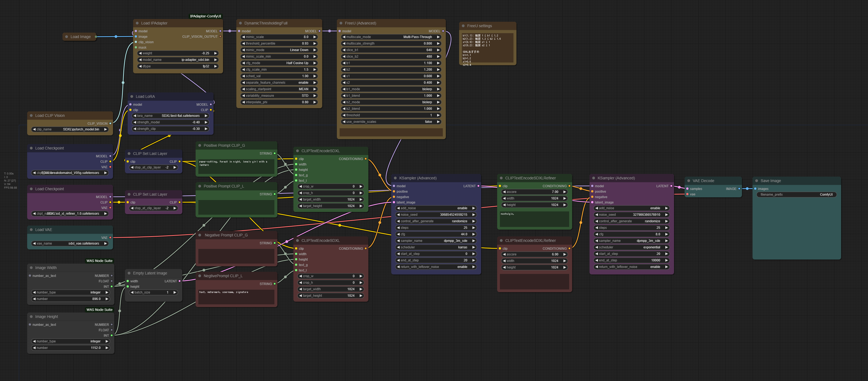Toggle use_override_scales in the FreeU node
Image resolution: width=868 pixels, height=381 pixels.
click(391, 122)
